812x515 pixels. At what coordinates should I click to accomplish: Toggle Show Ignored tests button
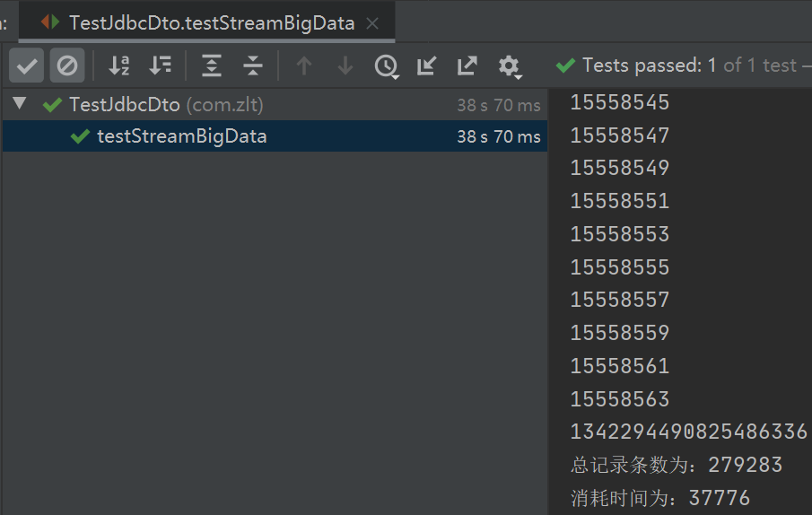point(67,65)
